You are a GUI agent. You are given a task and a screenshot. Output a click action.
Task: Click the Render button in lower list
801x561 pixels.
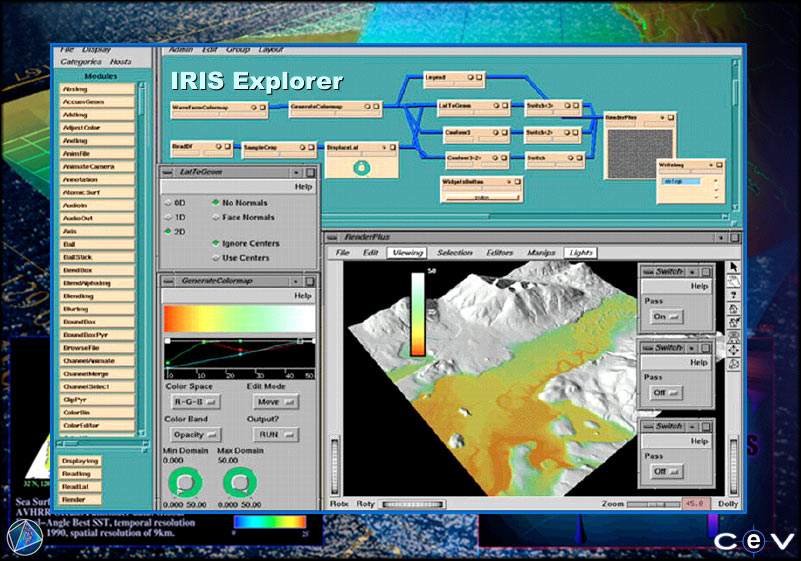pos(80,499)
